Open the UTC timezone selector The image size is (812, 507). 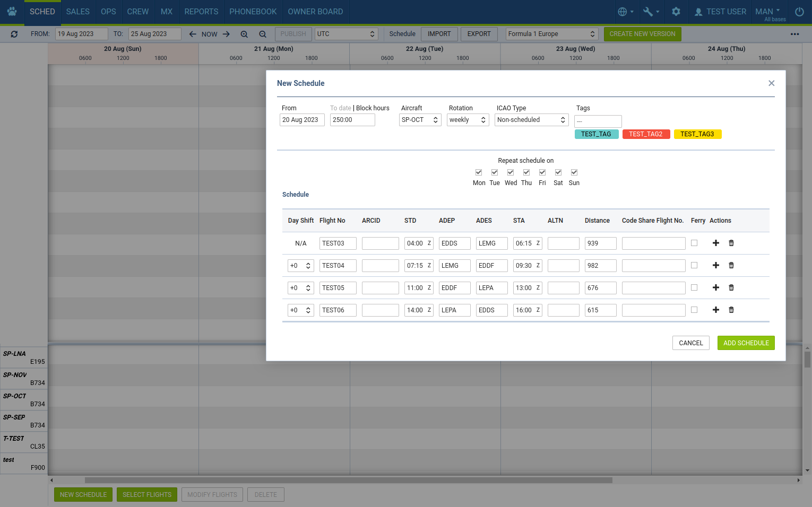[346, 33]
